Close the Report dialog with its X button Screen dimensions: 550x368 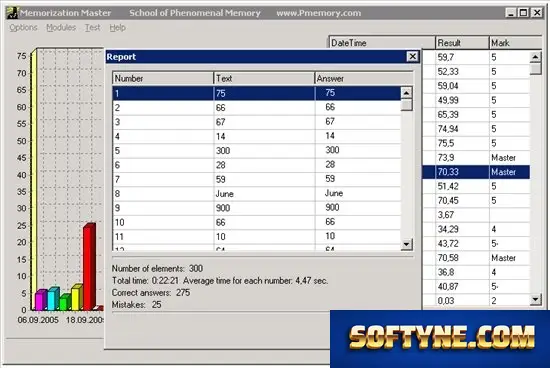(x=412, y=56)
